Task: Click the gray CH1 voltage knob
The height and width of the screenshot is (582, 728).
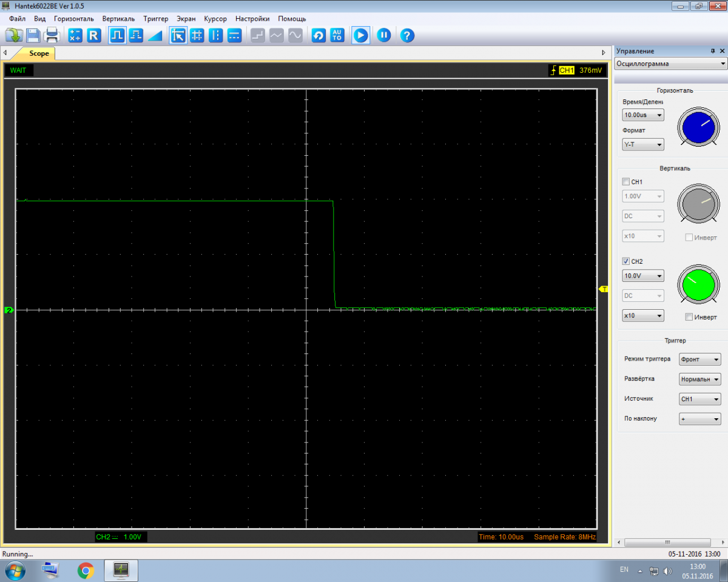Action: click(697, 202)
